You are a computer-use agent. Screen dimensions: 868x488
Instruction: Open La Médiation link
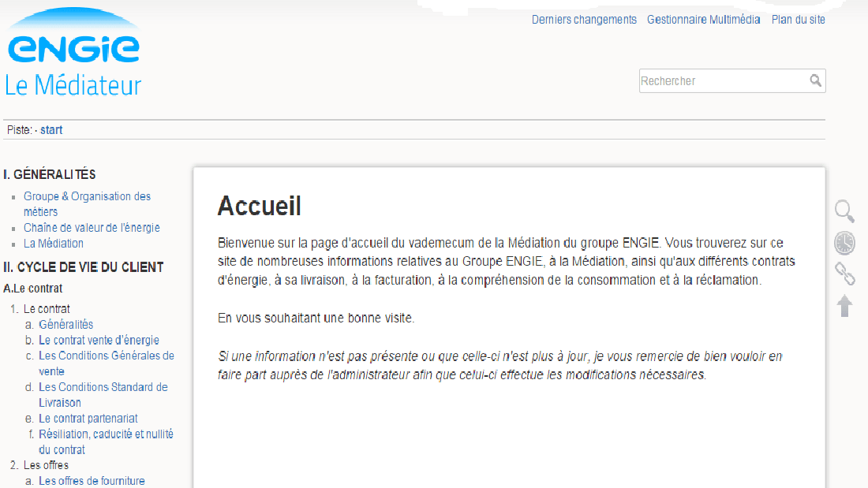(x=53, y=244)
